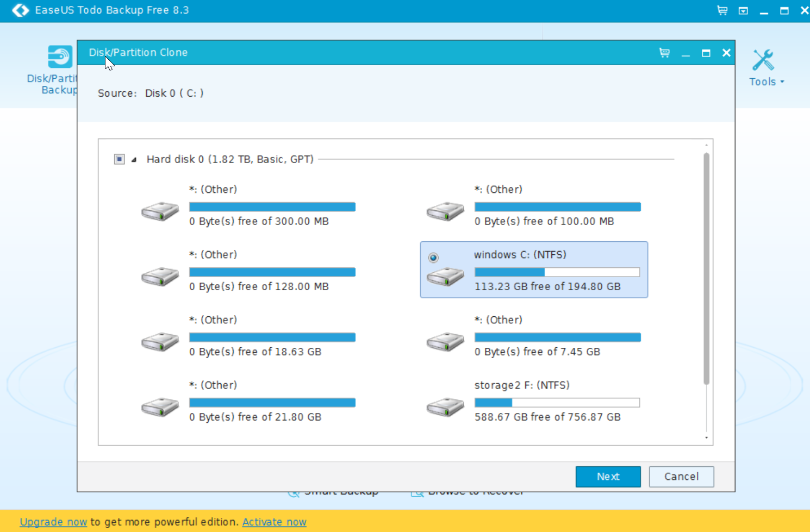Click the Hard disk 0 (1.82 TB, Basic, GPT) label
The width and height of the screenshot is (810, 532).
tap(230, 159)
